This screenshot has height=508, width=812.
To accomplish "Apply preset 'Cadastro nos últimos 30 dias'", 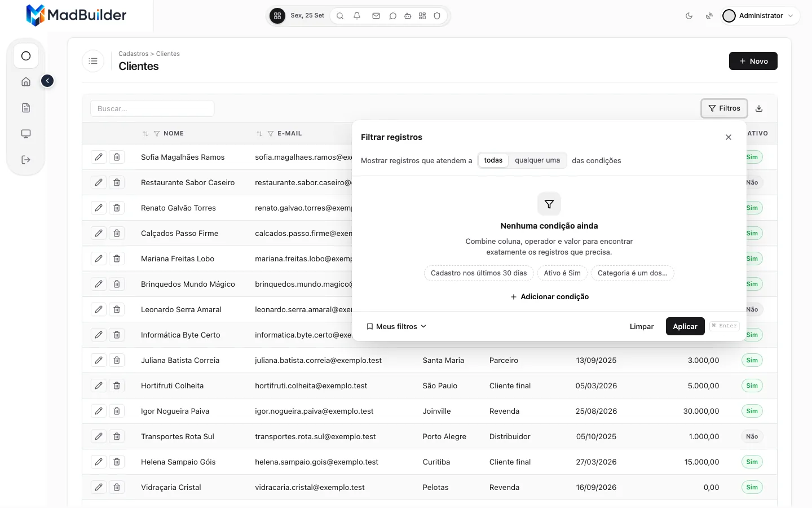I will 479,273.
